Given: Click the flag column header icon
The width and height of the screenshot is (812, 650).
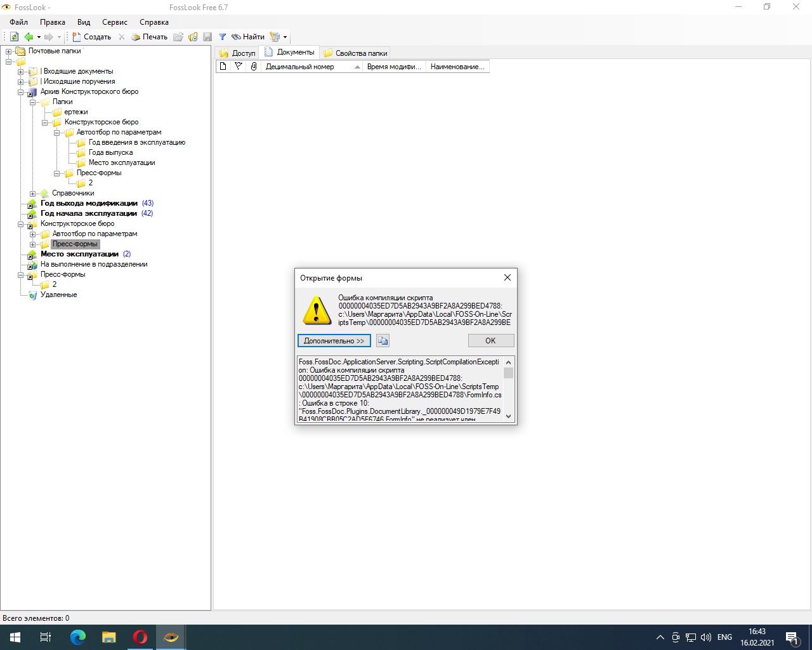Looking at the screenshot, I should click(239, 67).
